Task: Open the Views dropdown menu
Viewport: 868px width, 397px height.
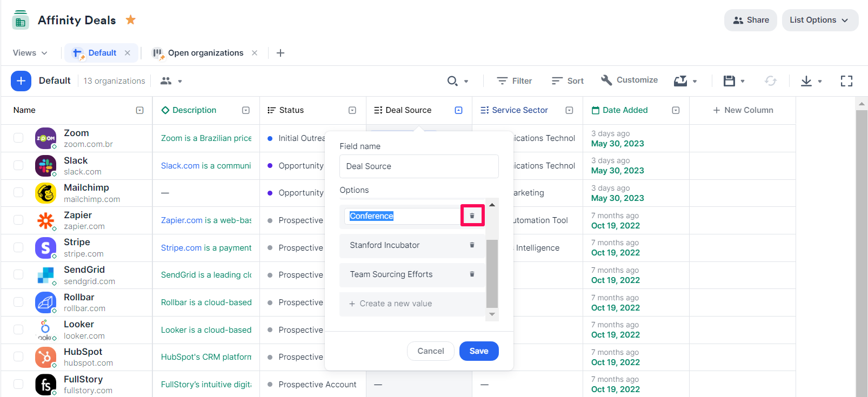Action: coord(30,53)
